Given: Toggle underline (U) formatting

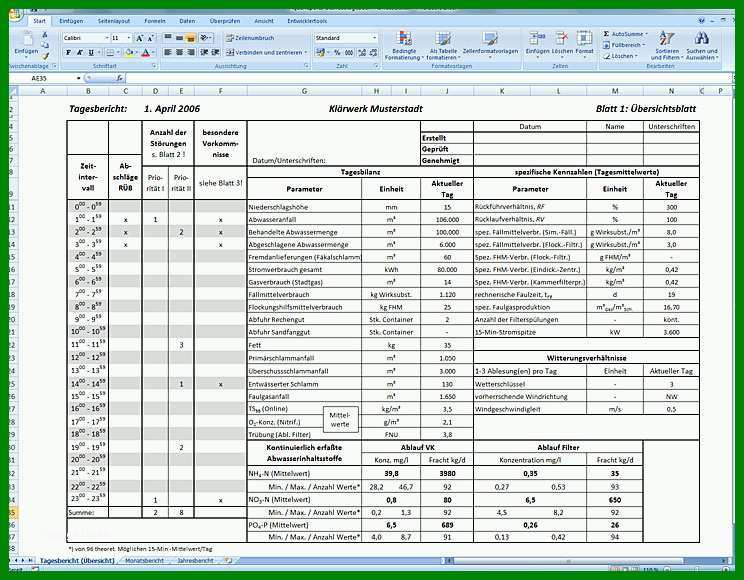Looking at the screenshot, I should [x=91, y=52].
